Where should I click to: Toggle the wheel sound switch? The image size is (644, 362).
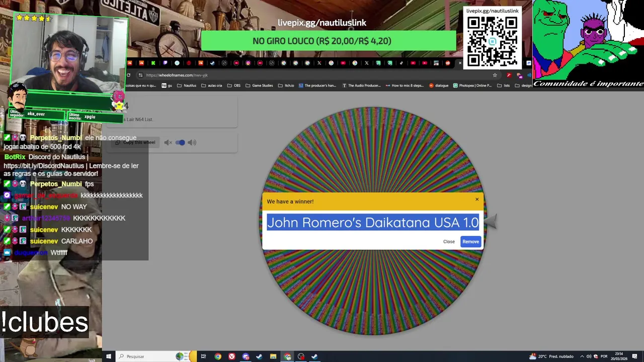[180, 143]
